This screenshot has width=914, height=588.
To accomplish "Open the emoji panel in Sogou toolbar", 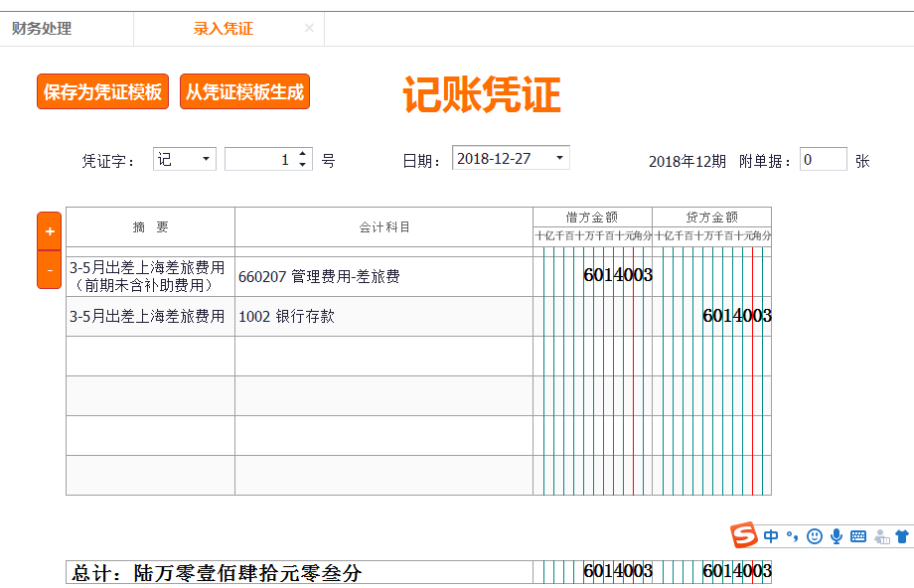I will tap(815, 536).
